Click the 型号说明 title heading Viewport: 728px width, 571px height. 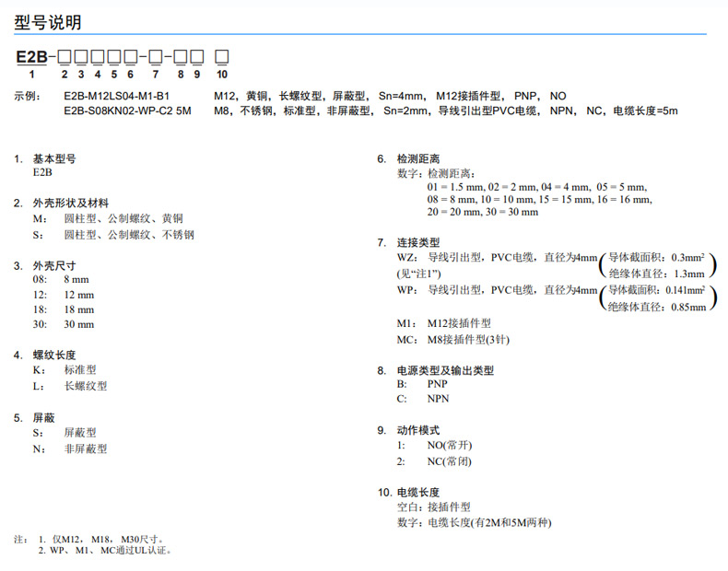pyautogui.click(x=48, y=22)
